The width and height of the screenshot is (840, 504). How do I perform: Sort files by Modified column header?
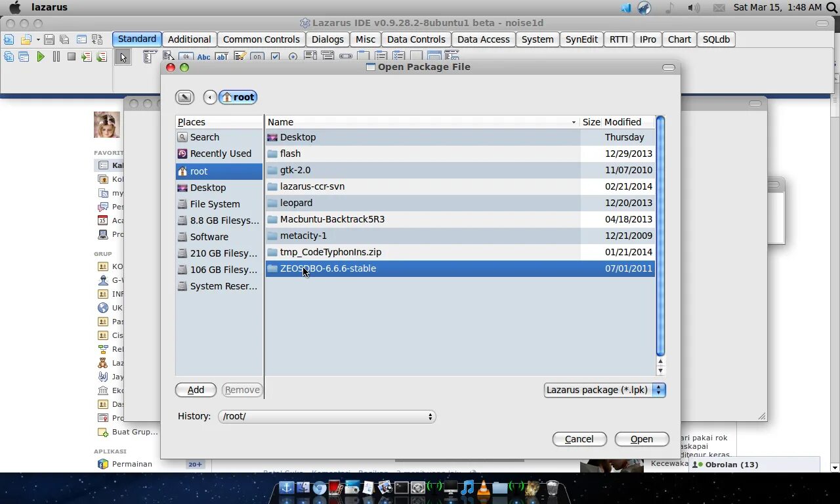pos(628,122)
